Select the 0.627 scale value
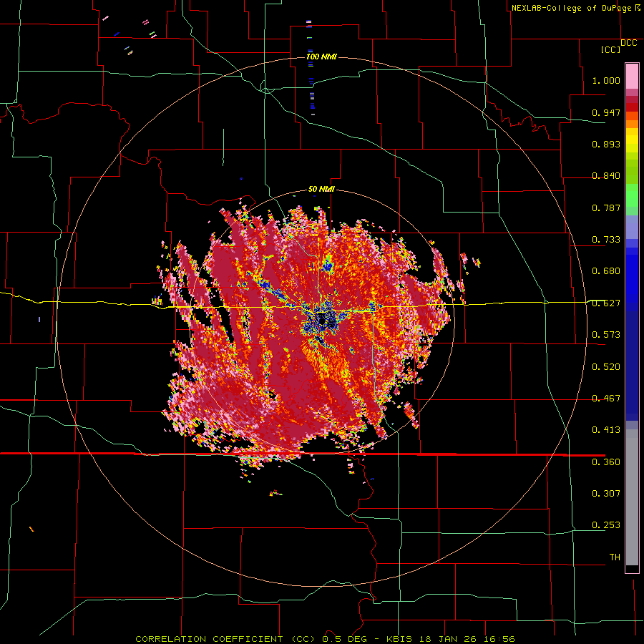This screenshot has height=644, width=644. tap(606, 303)
